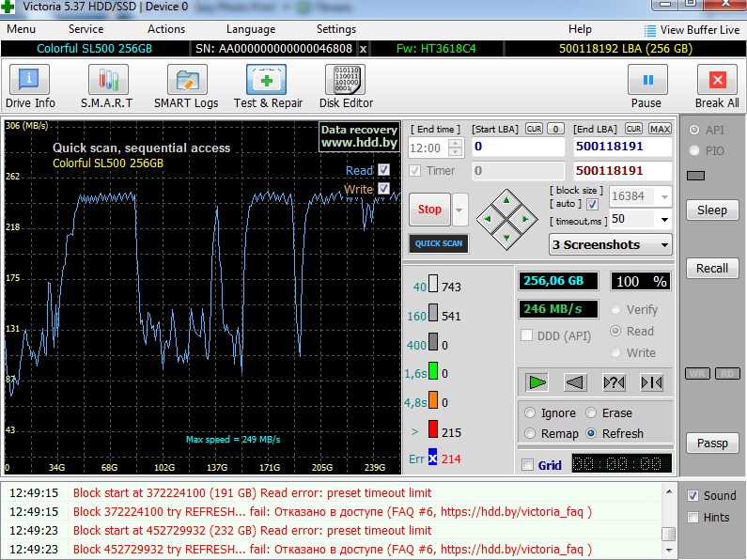Click the Start LBA input field
The width and height of the screenshot is (747, 560).
pos(519,147)
